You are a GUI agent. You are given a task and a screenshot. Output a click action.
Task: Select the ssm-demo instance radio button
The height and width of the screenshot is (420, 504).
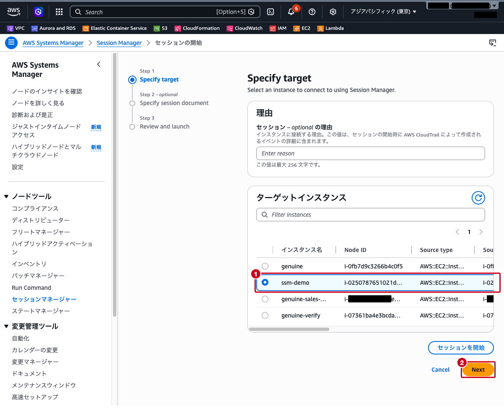tap(265, 283)
